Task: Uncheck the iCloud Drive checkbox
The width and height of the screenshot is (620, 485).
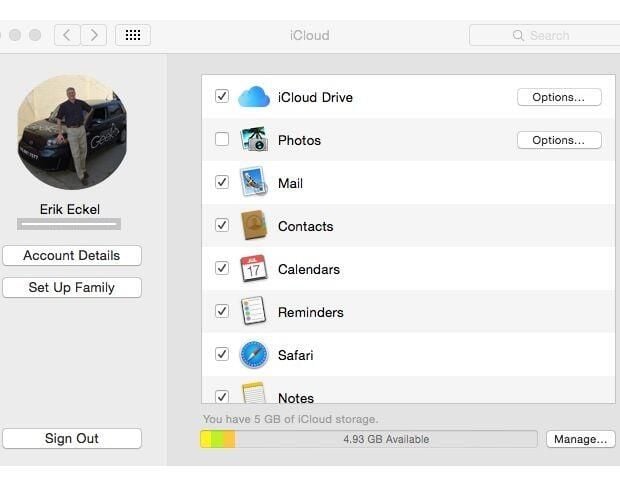Action: pyautogui.click(x=222, y=96)
